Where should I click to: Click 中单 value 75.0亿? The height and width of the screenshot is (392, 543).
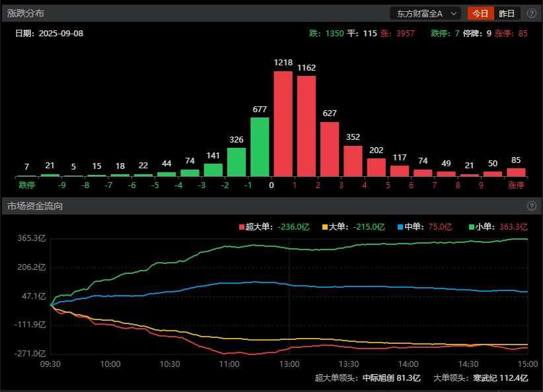point(440,227)
